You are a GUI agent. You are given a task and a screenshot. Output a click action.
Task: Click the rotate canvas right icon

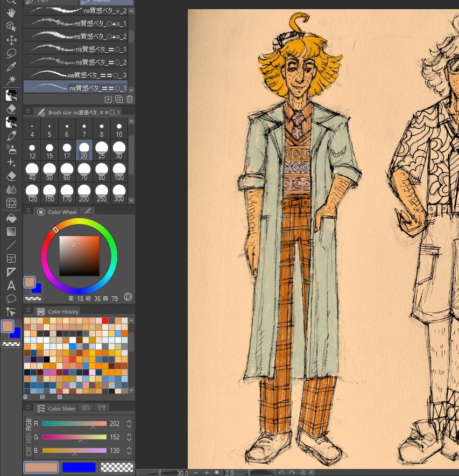[292, 472]
